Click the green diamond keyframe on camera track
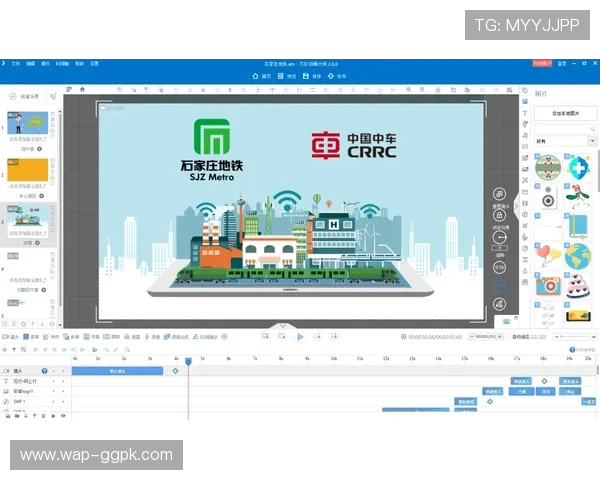This screenshot has height=480, width=600. pos(176,371)
